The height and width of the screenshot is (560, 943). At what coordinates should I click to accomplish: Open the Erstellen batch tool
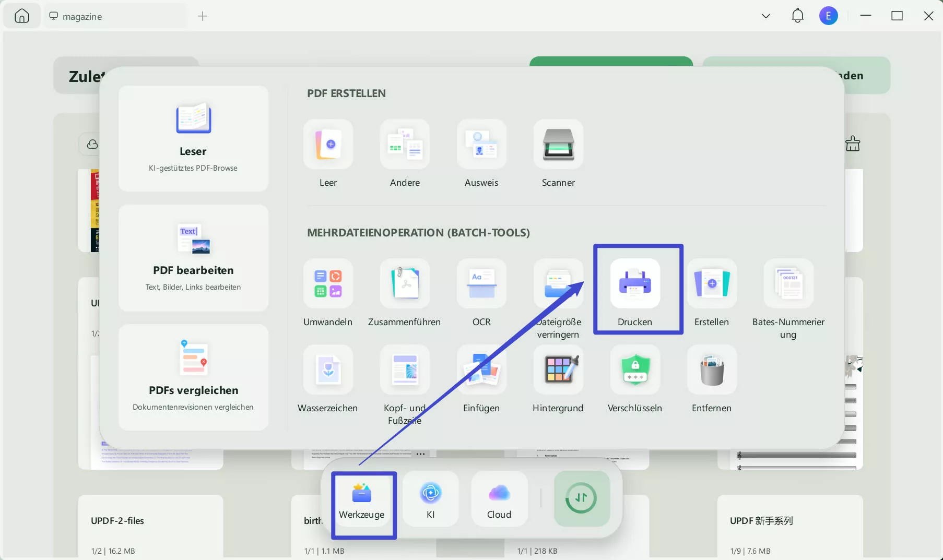click(x=712, y=283)
